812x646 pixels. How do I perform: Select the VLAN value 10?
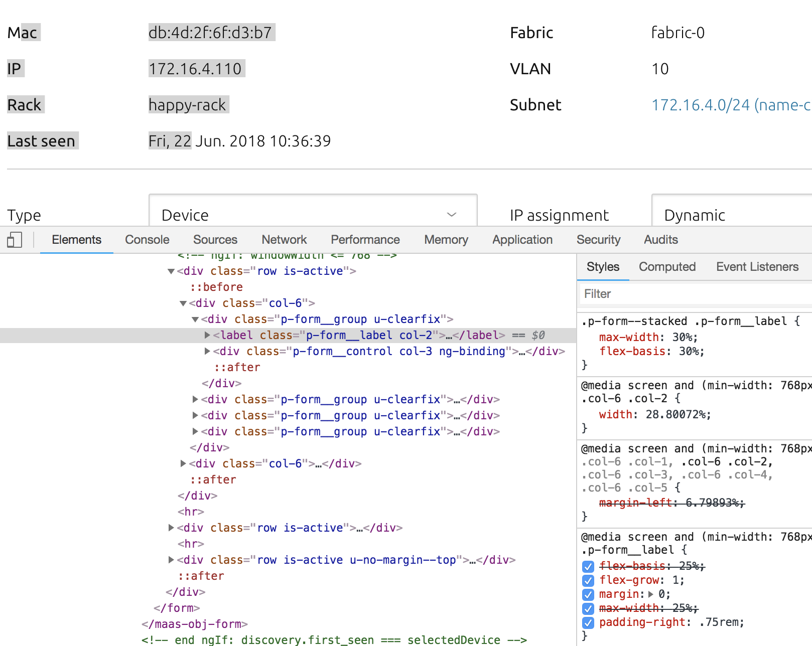coord(660,69)
